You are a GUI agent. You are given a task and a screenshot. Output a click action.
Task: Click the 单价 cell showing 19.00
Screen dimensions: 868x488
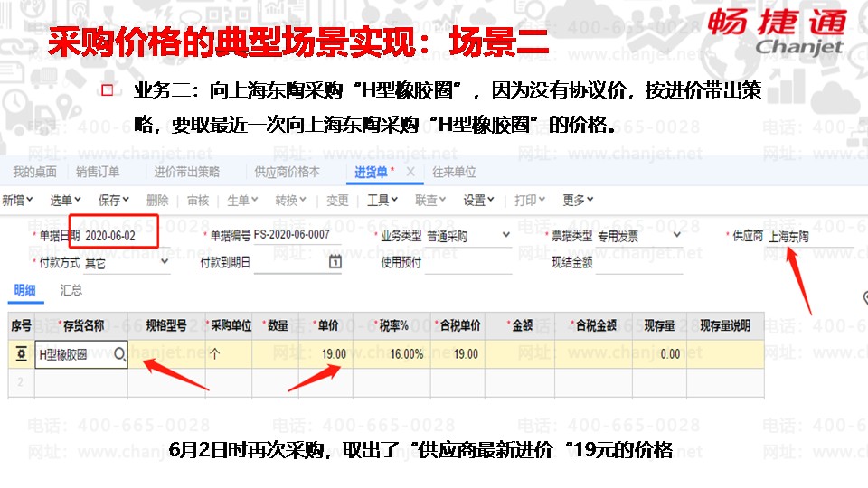click(x=325, y=354)
